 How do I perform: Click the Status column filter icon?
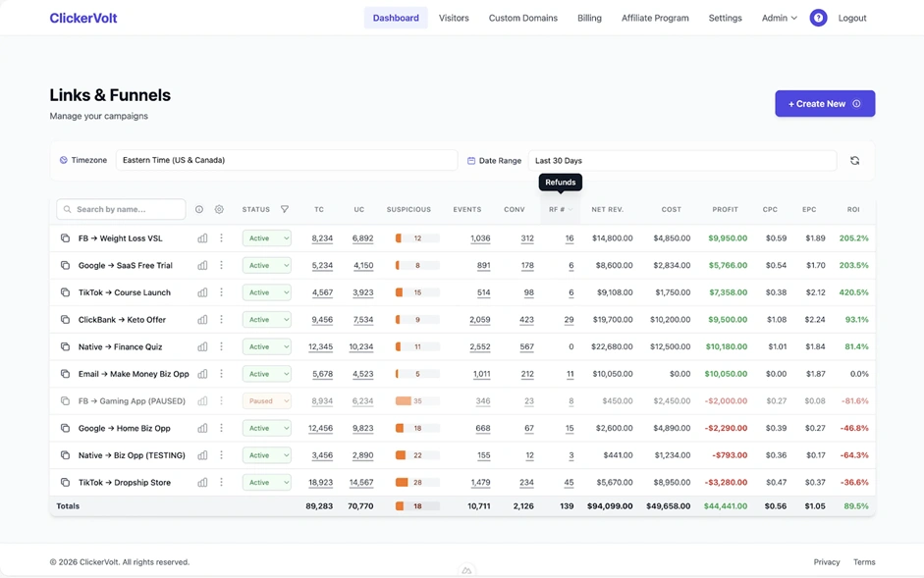[x=285, y=209]
